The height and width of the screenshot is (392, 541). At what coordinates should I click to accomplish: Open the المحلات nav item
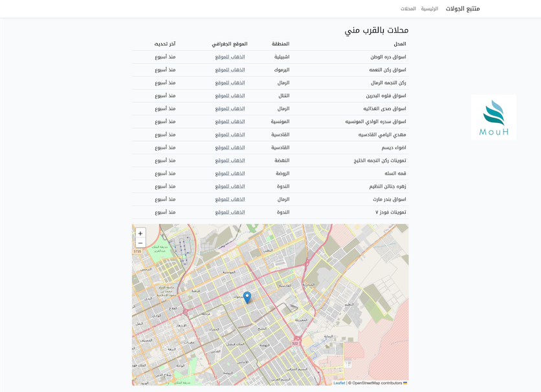click(408, 9)
